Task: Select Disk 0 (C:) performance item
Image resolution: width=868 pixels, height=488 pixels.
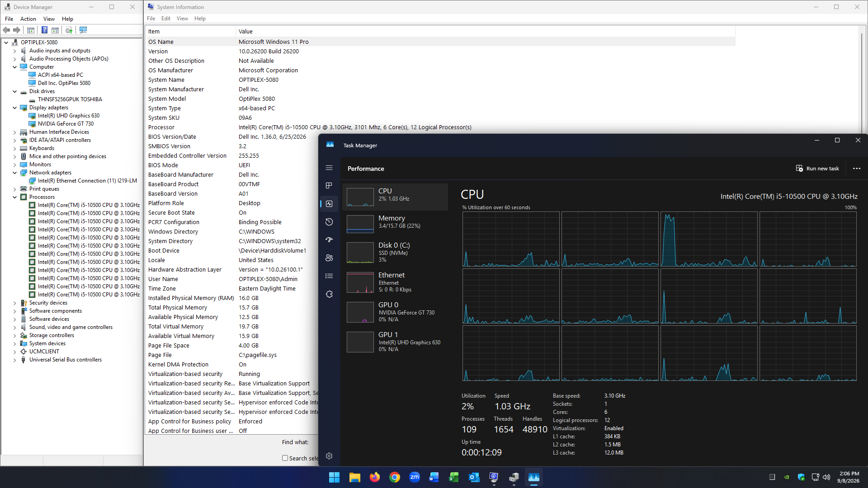Action: tap(395, 253)
